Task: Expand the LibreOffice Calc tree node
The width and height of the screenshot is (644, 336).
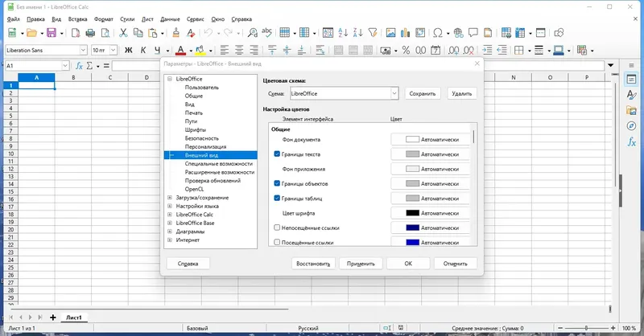Action: tap(169, 215)
